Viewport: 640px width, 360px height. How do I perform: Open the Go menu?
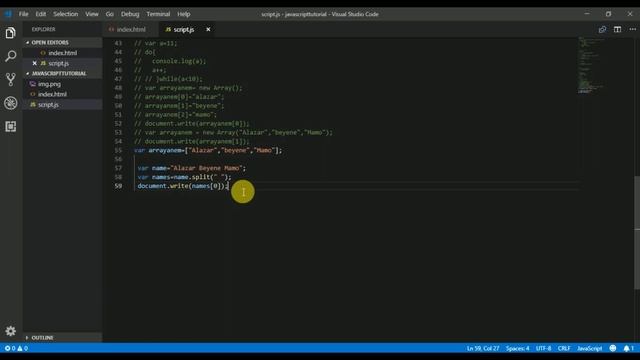click(x=110, y=14)
